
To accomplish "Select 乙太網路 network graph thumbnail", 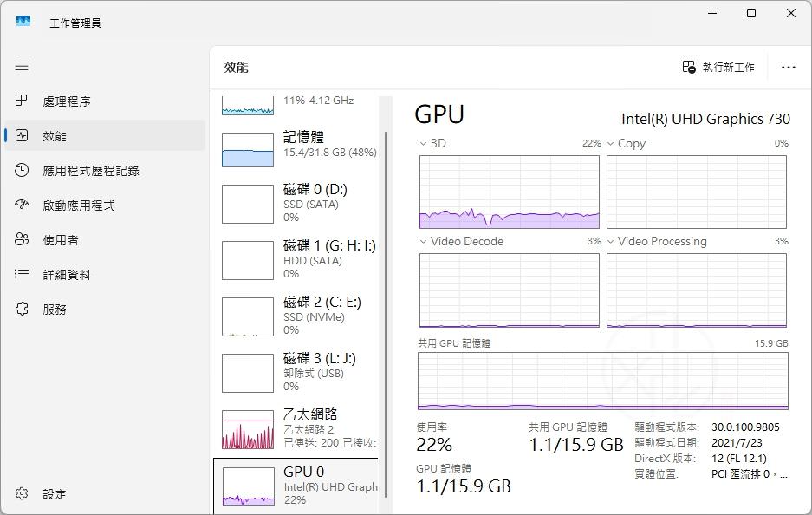I will (248, 429).
